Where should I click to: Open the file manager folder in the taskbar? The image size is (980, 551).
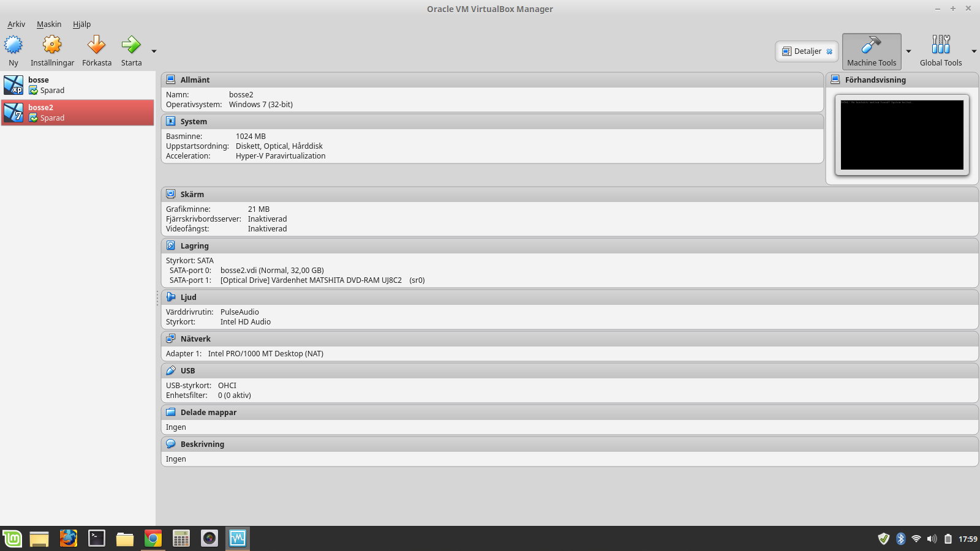point(125,539)
